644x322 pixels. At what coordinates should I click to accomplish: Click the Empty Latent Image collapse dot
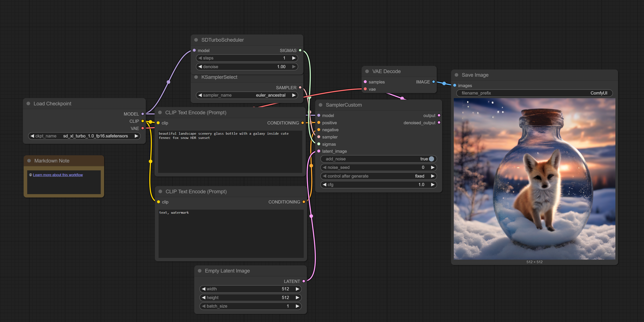pyautogui.click(x=200, y=271)
